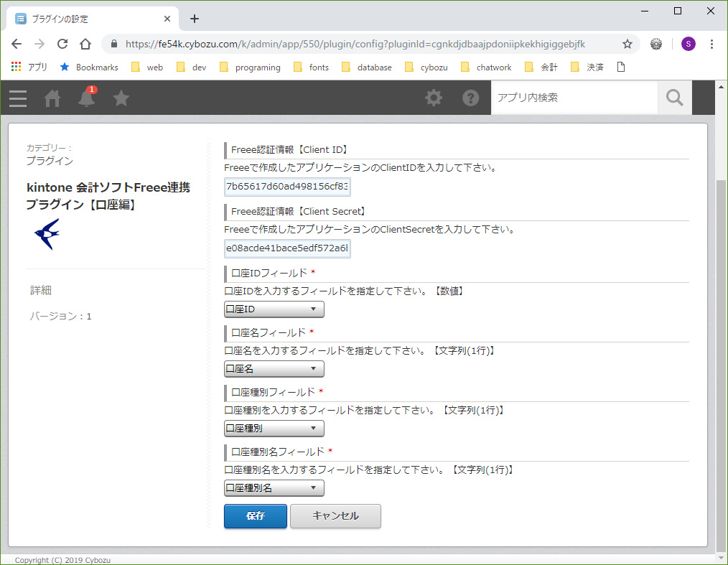728x565 pixels.
Task: Open the chatwork bookmark folder
Action: (x=486, y=67)
